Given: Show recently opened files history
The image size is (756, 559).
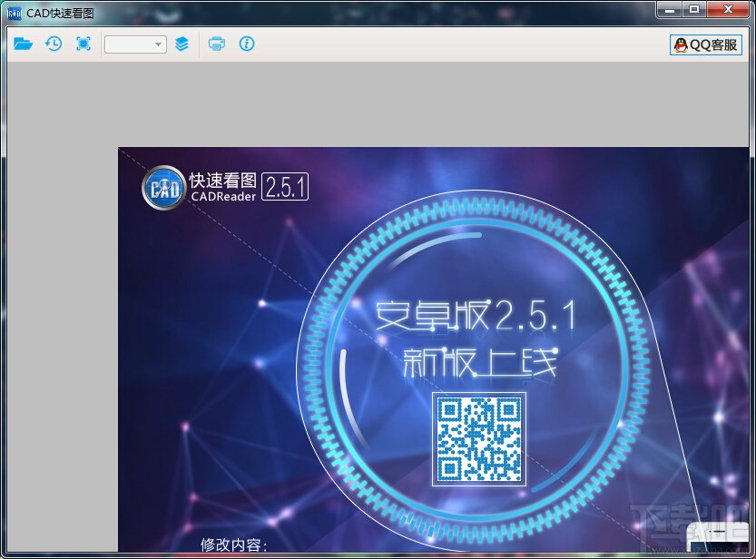Looking at the screenshot, I should (x=54, y=44).
